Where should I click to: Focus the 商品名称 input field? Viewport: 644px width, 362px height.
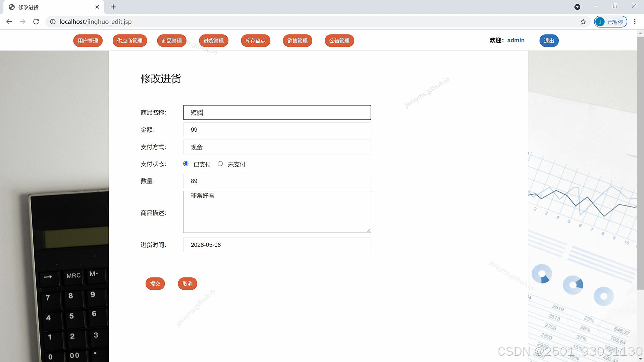pos(277,113)
